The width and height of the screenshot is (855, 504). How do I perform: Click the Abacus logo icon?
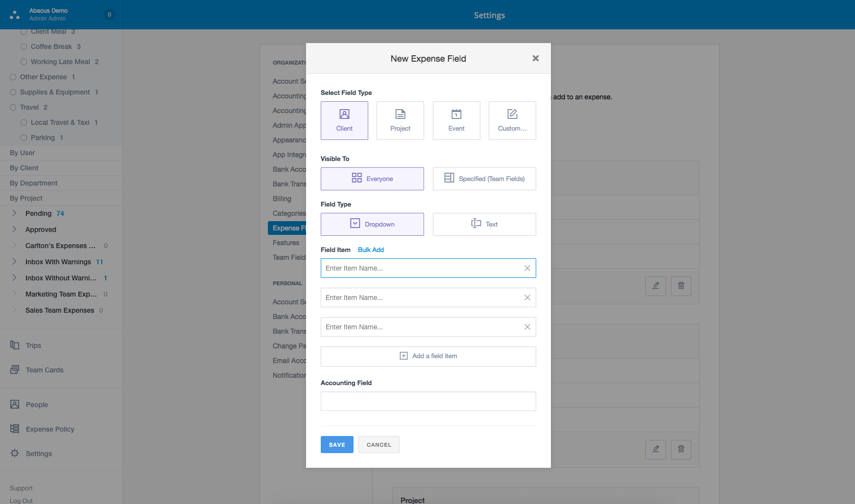coord(15,15)
